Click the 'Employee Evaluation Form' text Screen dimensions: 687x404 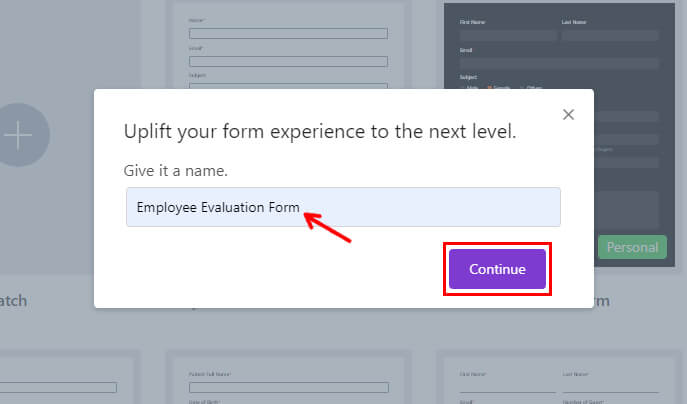pos(218,207)
